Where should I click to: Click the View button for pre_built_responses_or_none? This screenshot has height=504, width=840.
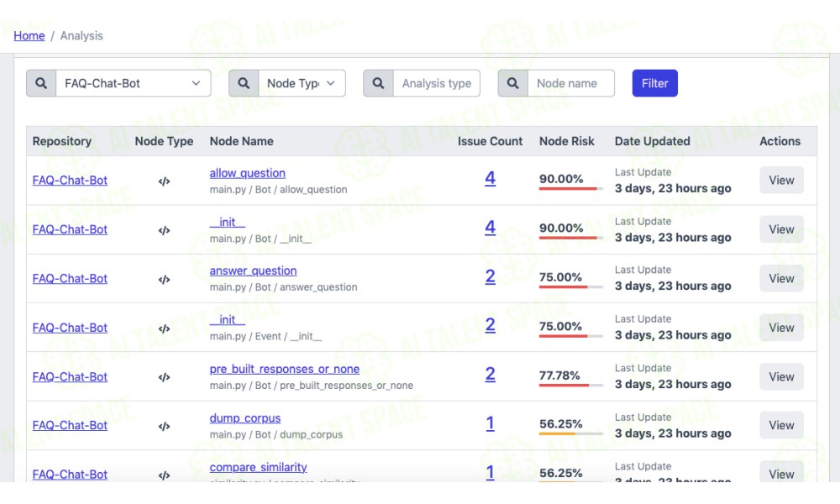781,377
